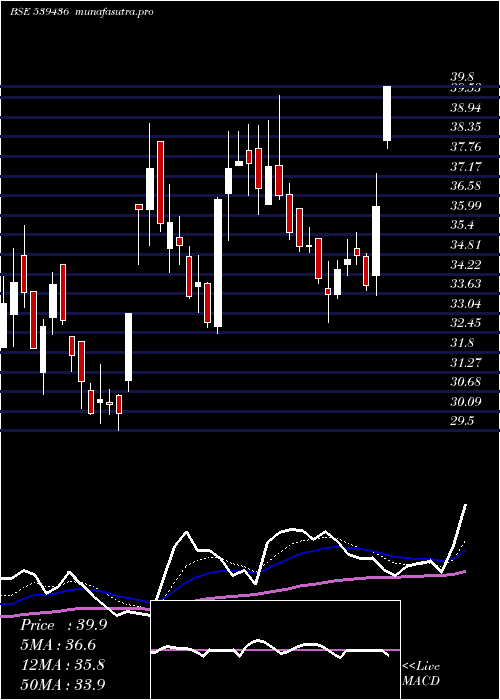
Task: Select the 35.99 price axis label
Action: pyautogui.click(x=465, y=206)
